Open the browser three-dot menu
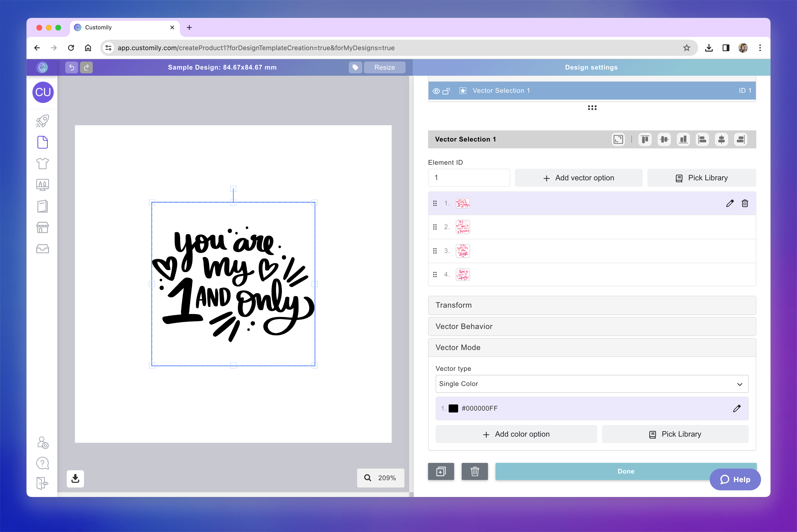Viewport: 797px width, 532px height. pyautogui.click(x=760, y=48)
